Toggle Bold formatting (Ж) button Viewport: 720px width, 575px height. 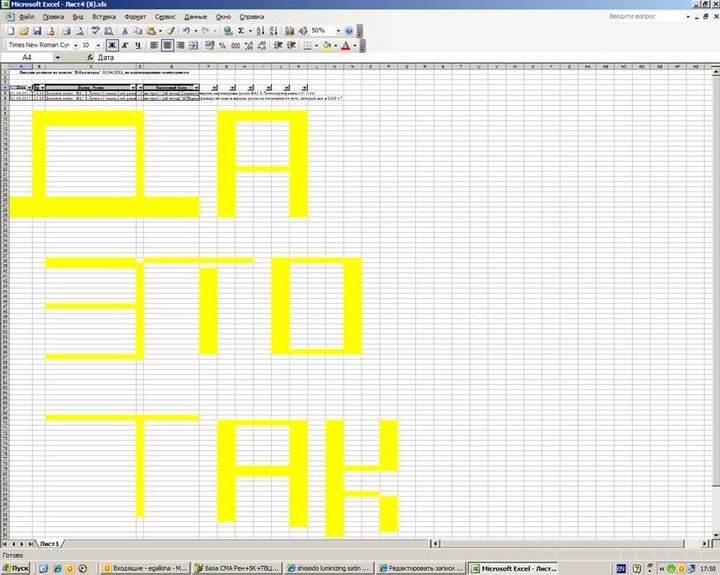[112, 45]
